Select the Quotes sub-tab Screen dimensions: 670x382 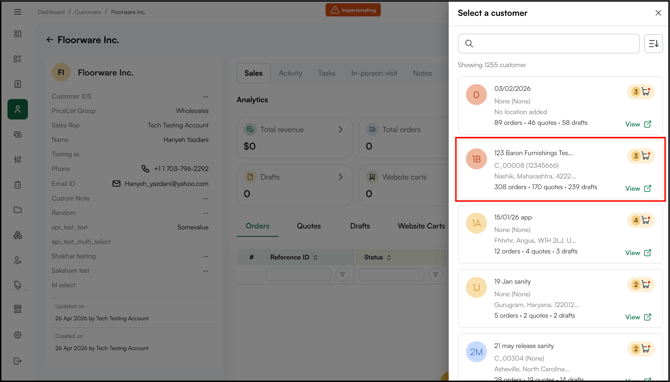click(x=309, y=226)
